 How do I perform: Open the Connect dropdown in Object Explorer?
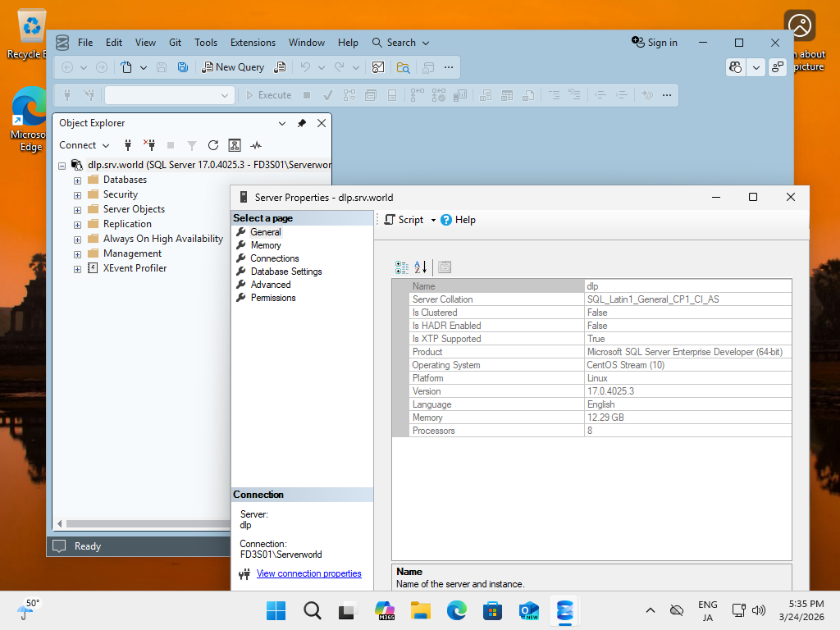[84, 145]
